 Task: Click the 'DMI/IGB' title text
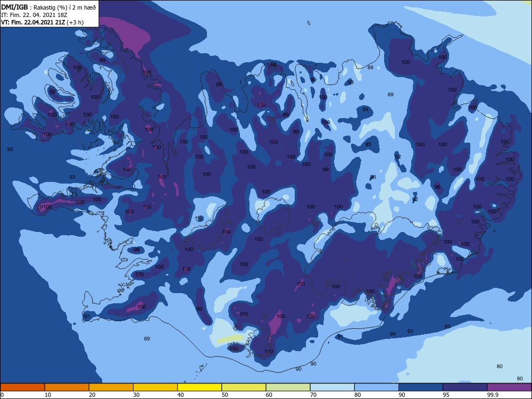14,7
